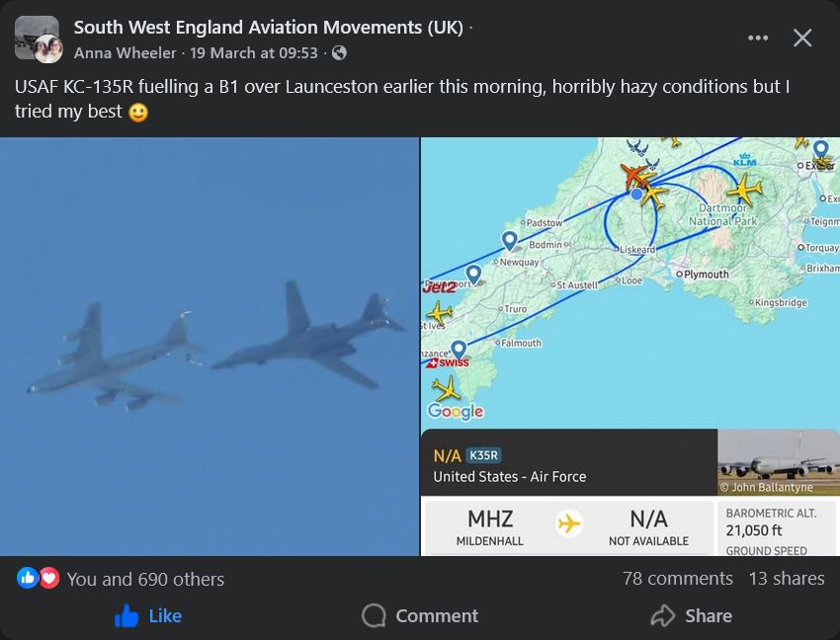Share the post using Share arrow
The image size is (840, 640).
tap(691, 615)
